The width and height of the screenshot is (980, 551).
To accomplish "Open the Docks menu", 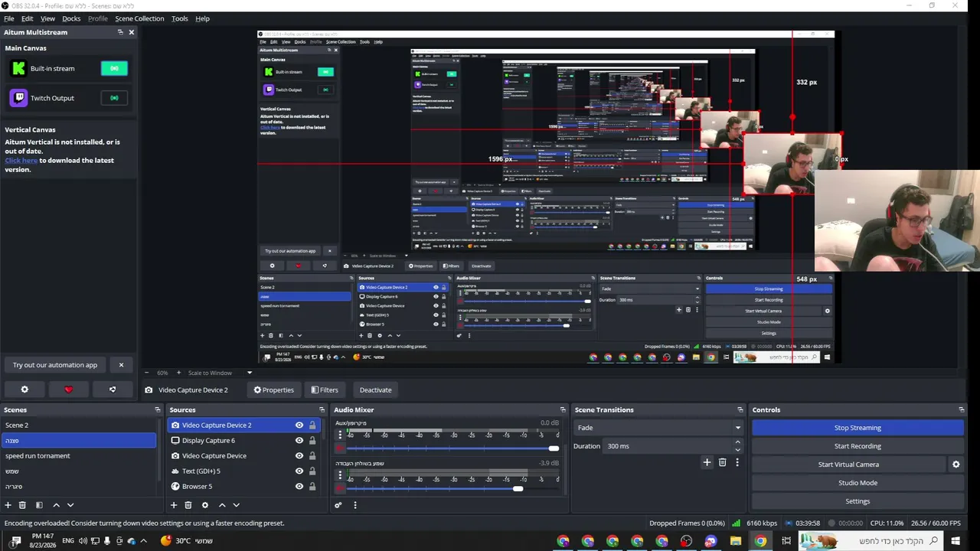I will point(71,18).
